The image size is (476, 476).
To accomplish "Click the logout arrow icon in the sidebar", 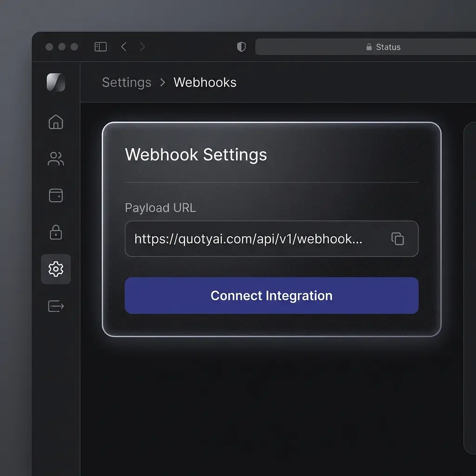I will click(x=56, y=306).
